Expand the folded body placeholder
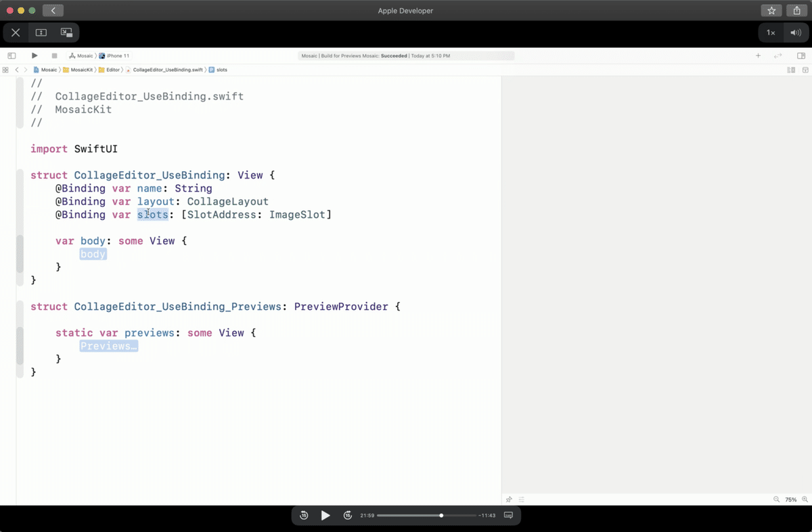 pos(93,254)
